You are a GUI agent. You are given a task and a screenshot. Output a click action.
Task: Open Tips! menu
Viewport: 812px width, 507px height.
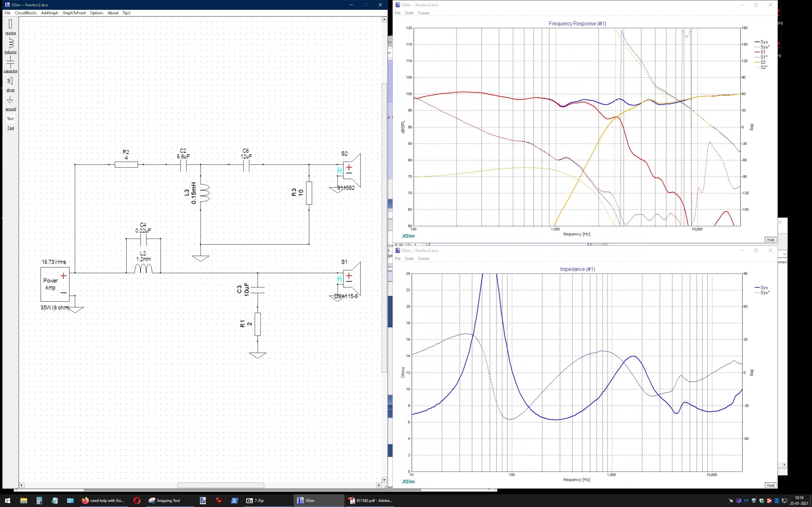(x=127, y=13)
